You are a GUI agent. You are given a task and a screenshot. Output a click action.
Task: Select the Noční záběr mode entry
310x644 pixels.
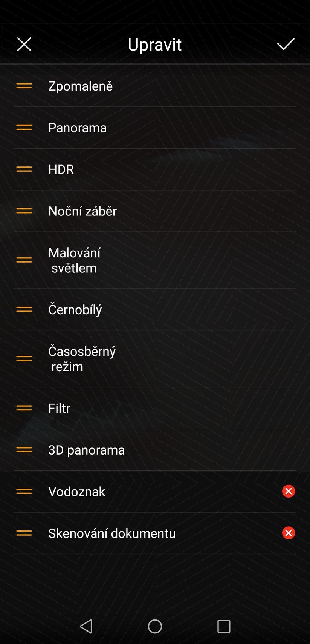click(x=82, y=211)
